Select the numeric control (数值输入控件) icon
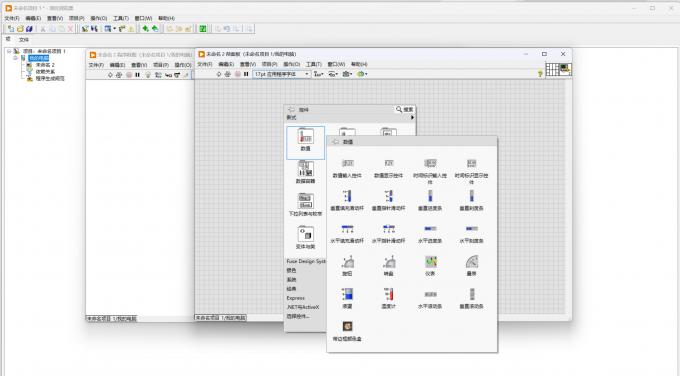 click(347, 163)
